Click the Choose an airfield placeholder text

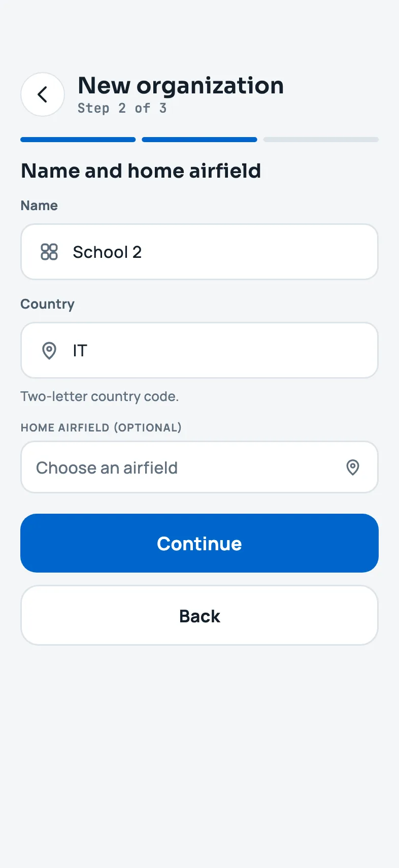[107, 468]
